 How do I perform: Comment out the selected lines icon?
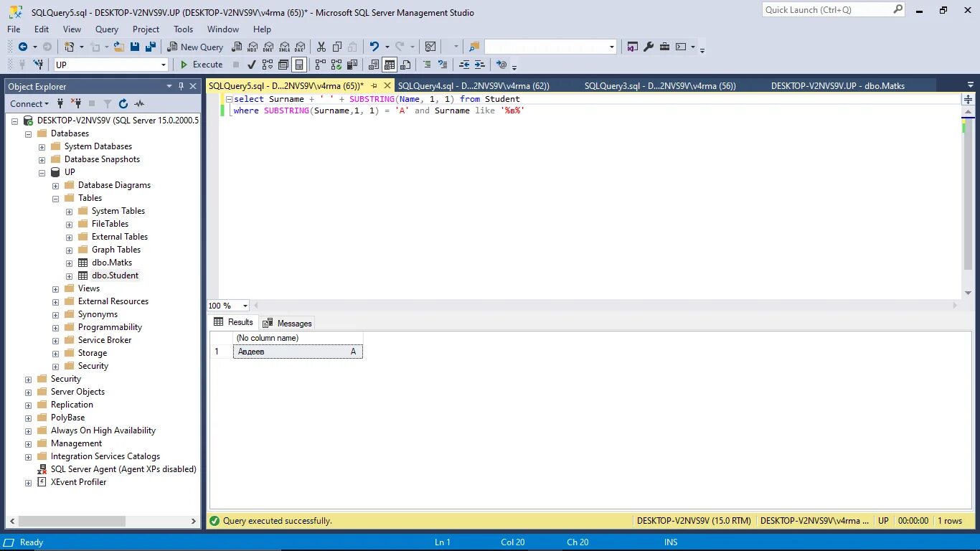[x=427, y=65]
